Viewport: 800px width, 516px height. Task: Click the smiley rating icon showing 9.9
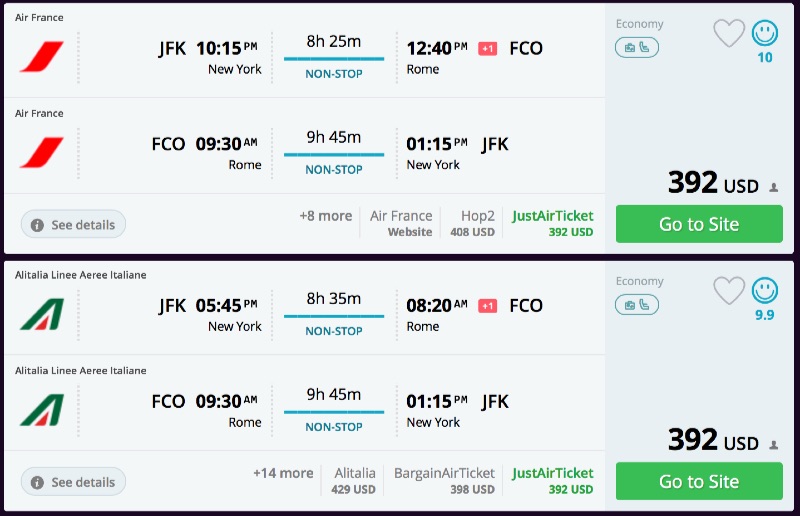coord(765,291)
